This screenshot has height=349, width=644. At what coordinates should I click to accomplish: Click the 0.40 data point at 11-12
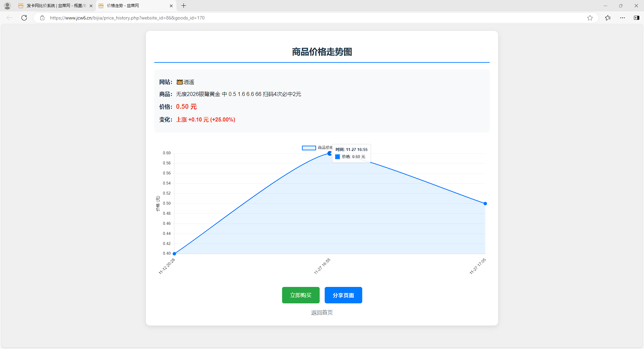174,254
